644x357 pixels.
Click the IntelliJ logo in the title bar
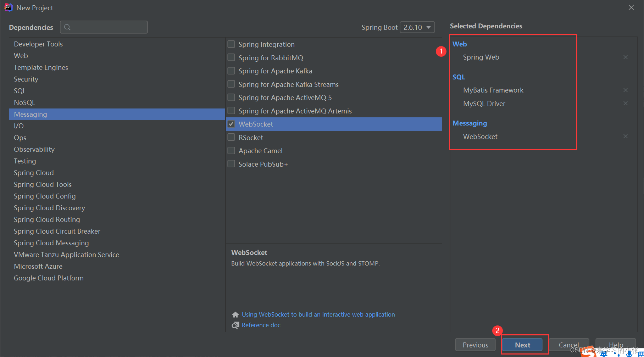[8, 7]
